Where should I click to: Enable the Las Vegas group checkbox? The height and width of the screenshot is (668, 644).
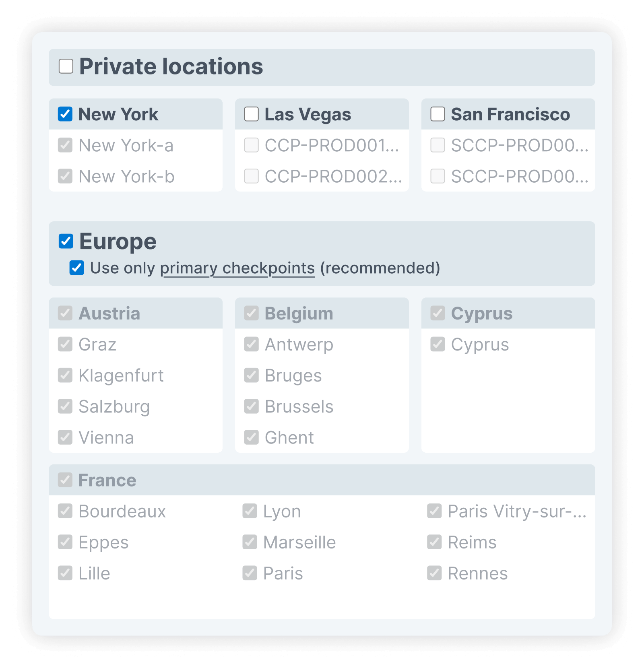[252, 114]
